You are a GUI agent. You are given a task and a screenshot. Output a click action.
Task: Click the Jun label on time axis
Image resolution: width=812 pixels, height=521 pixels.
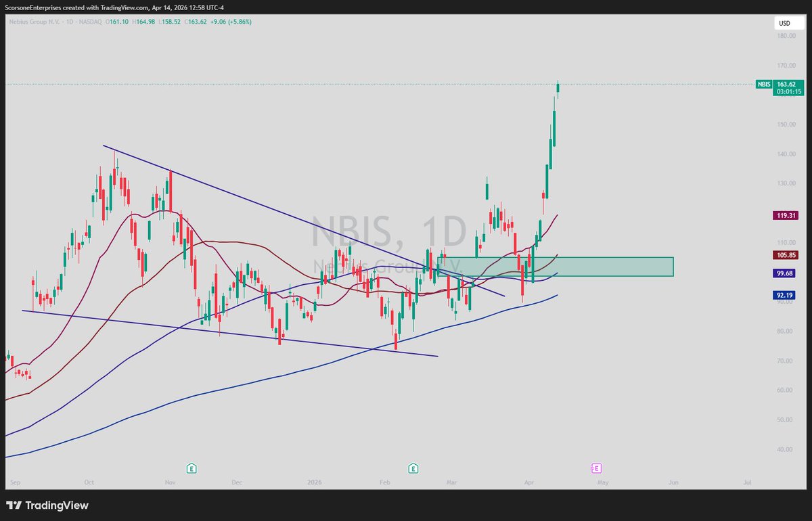[673, 483]
